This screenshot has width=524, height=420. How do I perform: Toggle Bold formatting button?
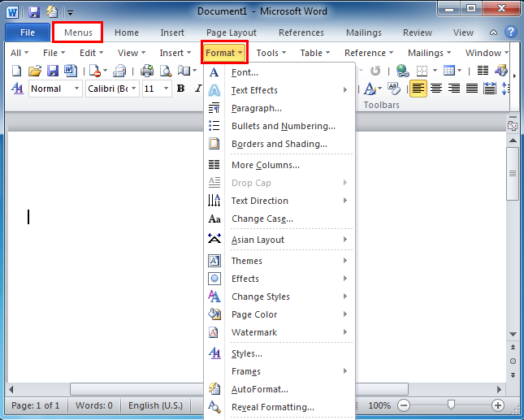pos(180,89)
